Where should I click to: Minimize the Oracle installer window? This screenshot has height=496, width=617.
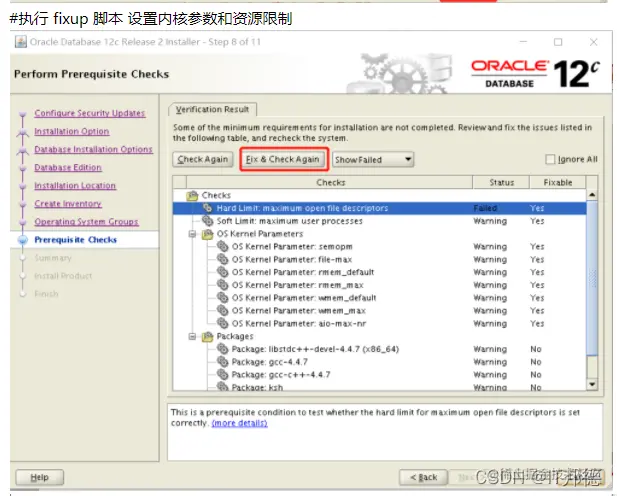(523, 42)
